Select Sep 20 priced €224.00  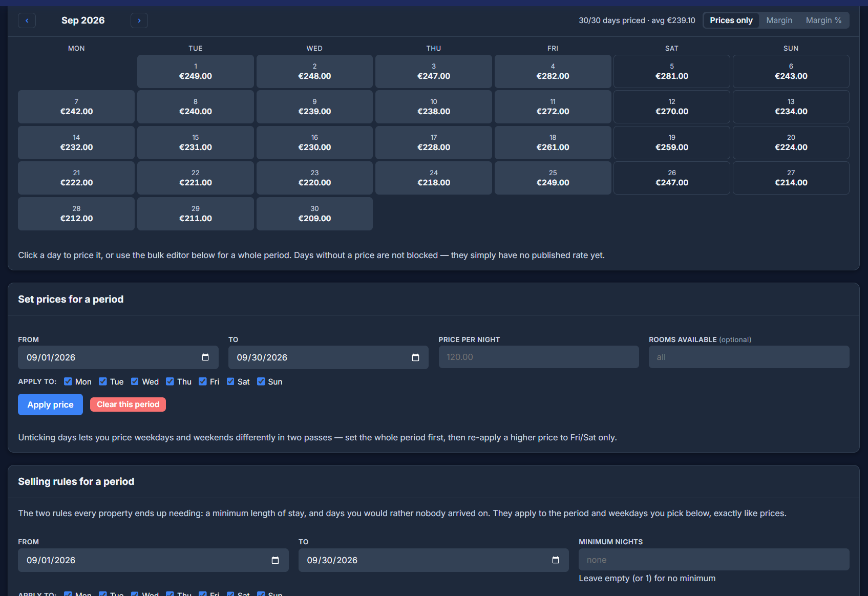tap(791, 142)
